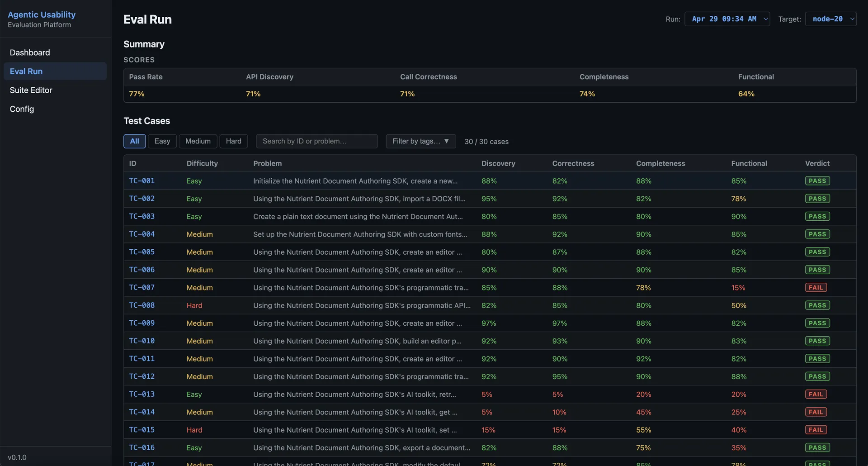868x466 pixels.
Task: Click the TC-012 problem description
Action: [361, 376]
